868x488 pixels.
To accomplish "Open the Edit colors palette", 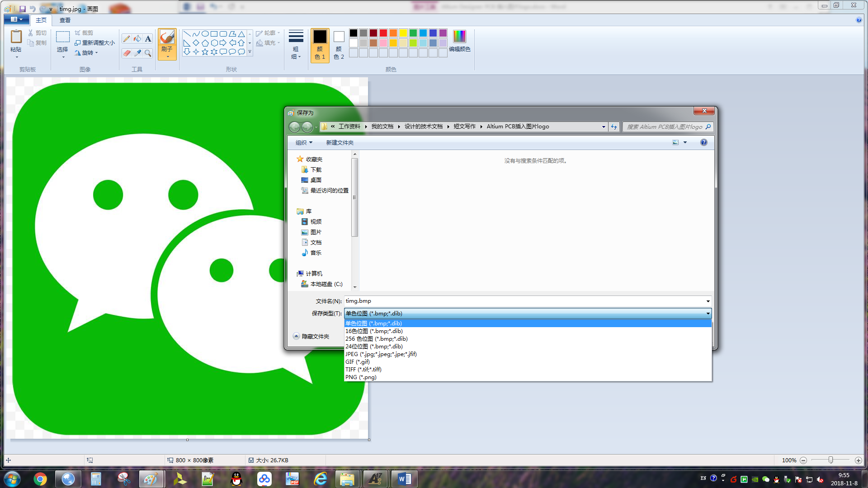I will 459,41.
